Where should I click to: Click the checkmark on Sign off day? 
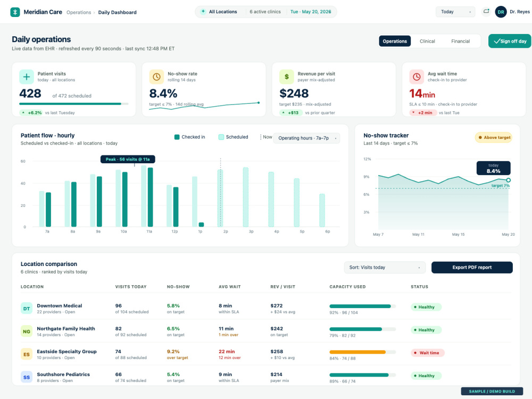(497, 41)
